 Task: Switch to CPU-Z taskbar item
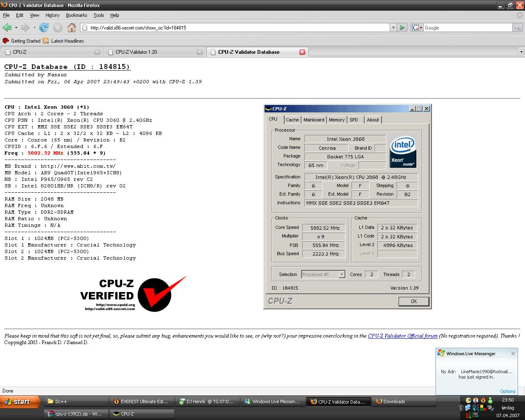[142, 414]
